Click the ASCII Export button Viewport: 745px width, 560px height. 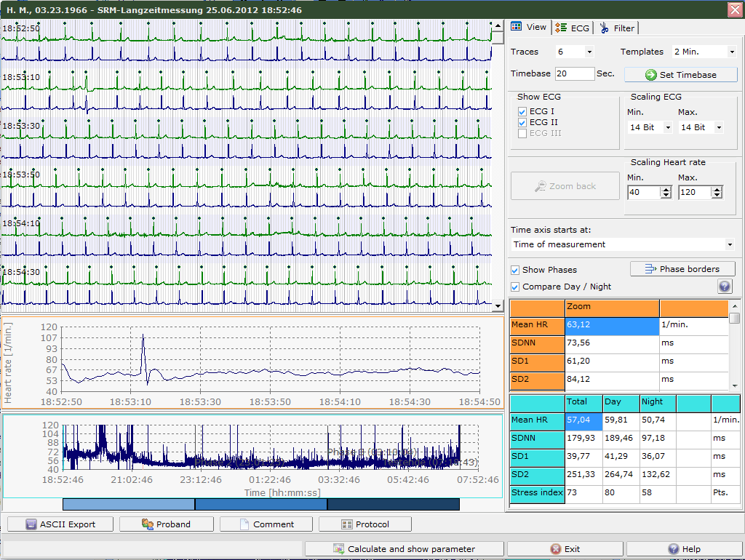click(60, 524)
